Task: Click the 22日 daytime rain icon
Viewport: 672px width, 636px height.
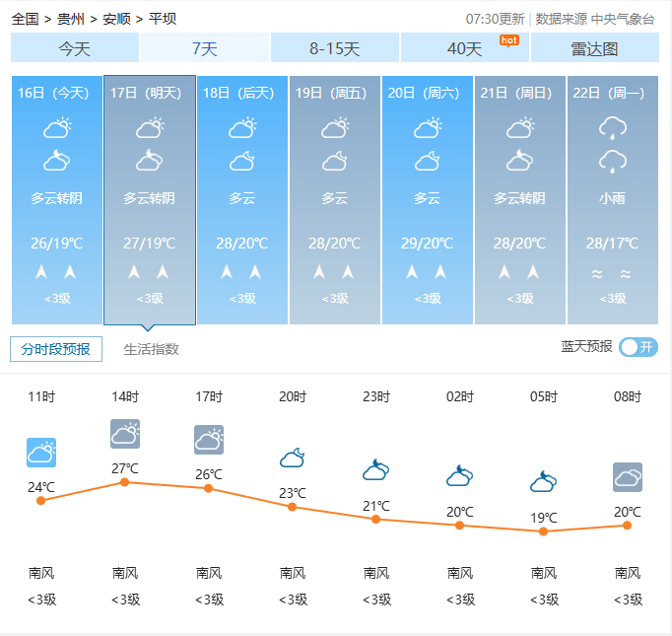Action: [613, 127]
